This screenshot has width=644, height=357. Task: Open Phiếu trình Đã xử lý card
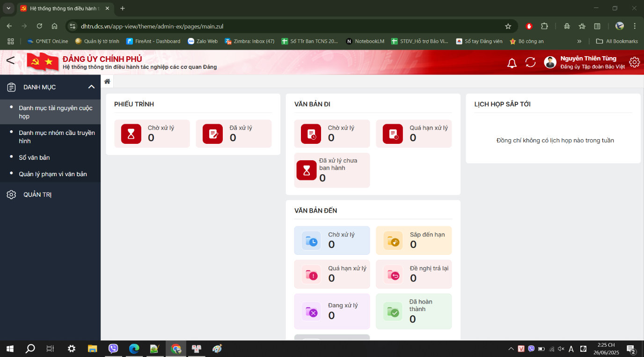pos(234,134)
